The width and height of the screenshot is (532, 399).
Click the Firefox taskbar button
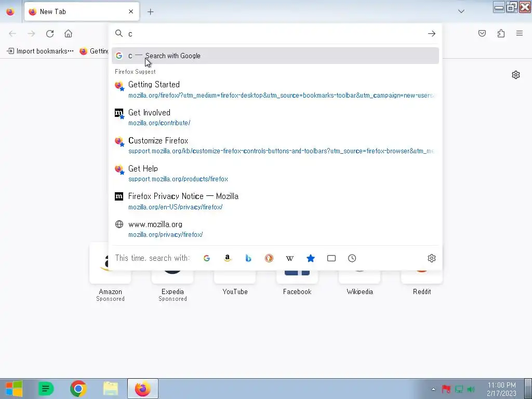[143, 389]
